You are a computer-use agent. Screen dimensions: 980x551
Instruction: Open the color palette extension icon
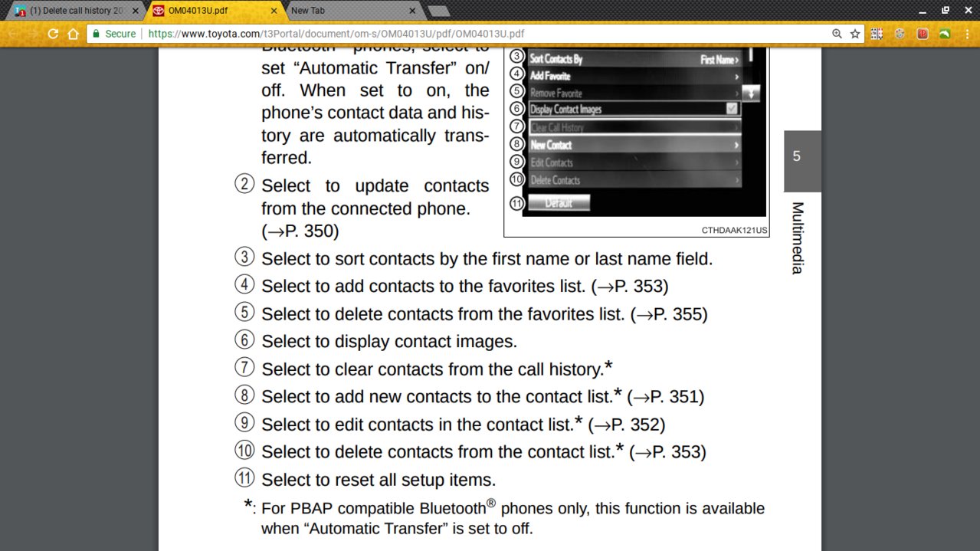[x=900, y=34]
